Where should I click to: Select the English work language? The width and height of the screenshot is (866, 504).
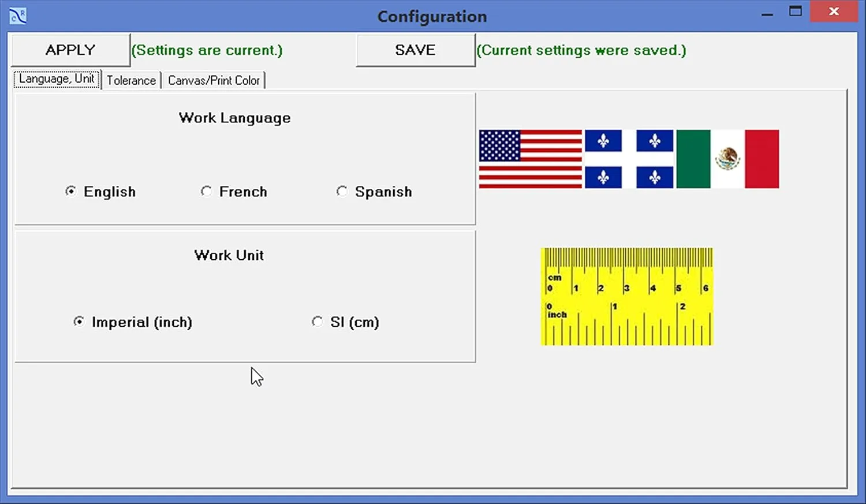tap(70, 191)
